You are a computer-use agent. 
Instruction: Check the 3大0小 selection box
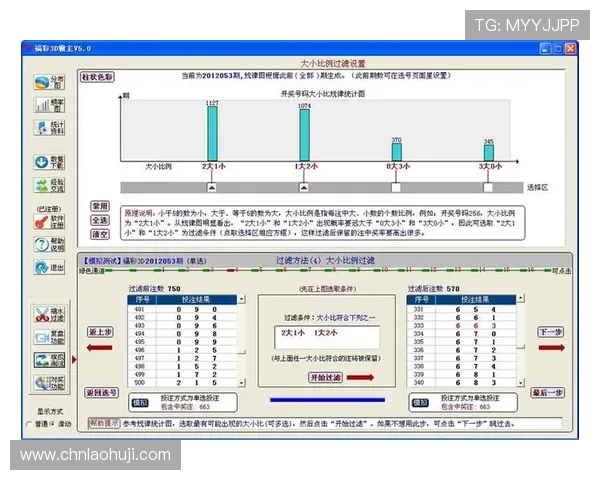(x=488, y=187)
